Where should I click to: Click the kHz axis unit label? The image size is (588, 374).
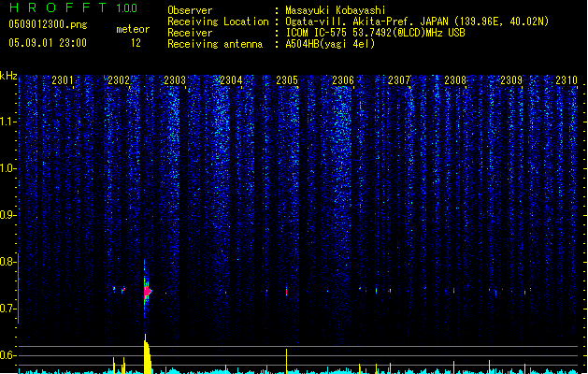8,76
